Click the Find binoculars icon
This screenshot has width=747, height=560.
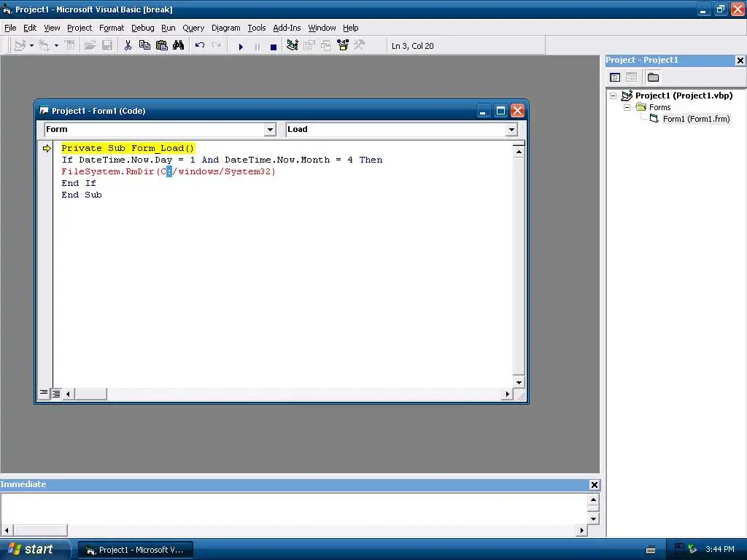coord(178,46)
